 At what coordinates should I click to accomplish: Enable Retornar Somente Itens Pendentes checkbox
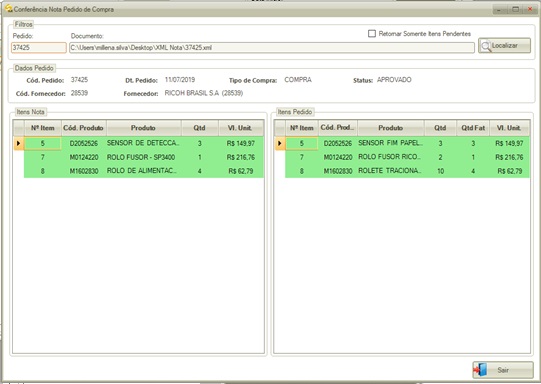click(x=372, y=34)
